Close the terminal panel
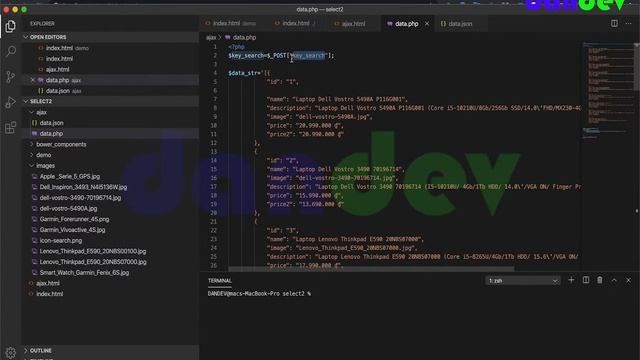Screen dimensions: 640x360 tap(628, 280)
